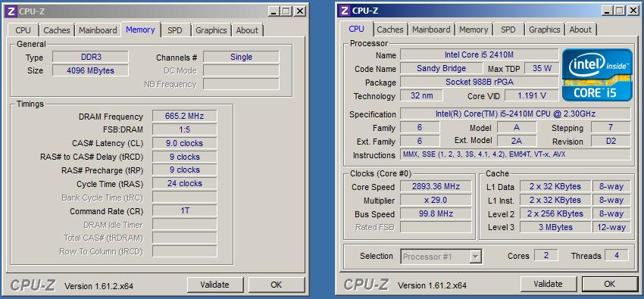This screenshot has height=299, width=644.
Task: Click the Threads count value 4
Action: [616, 255]
